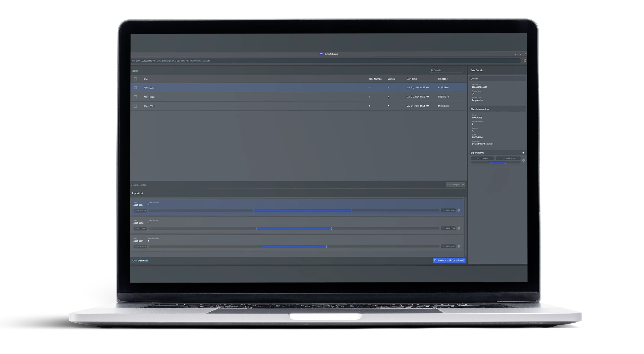Screen dimensions: 644x354
Task: Click Start export (3 Export-Items) button
Action: pyautogui.click(x=449, y=260)
